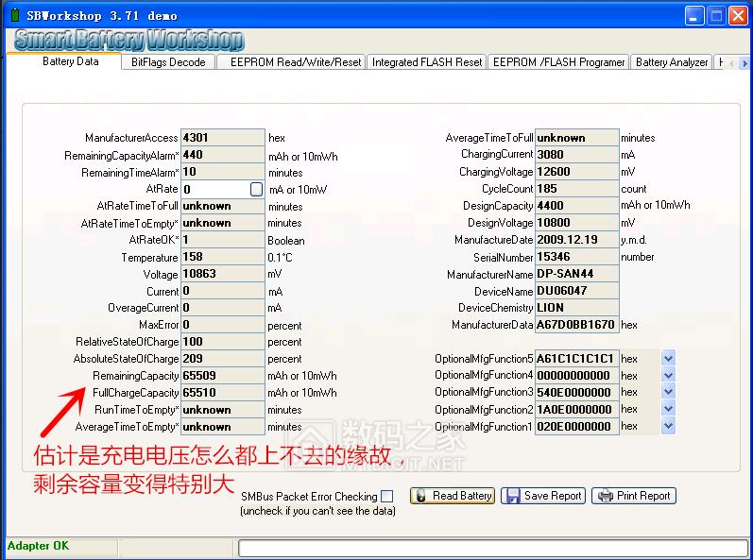The width and height of the screenshot is (753, 560).
Task: Click the empty status bar text field
Action: pos(491,547)
